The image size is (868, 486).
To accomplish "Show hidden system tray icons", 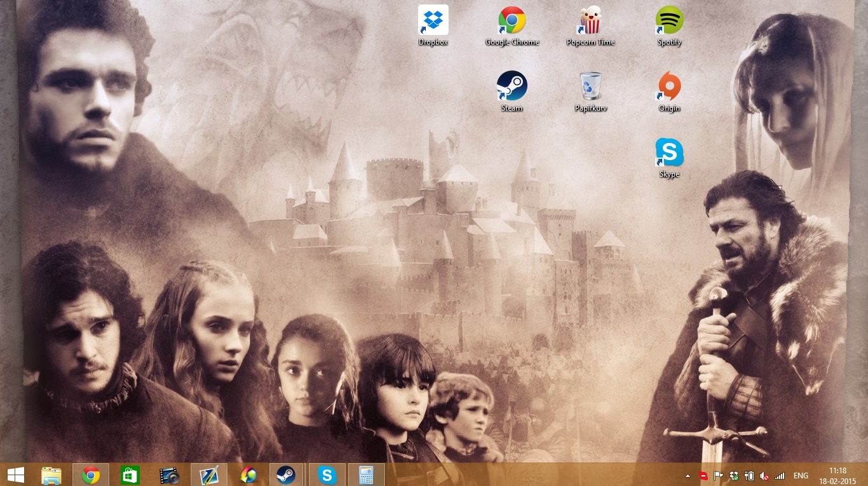I will point(688,475).
